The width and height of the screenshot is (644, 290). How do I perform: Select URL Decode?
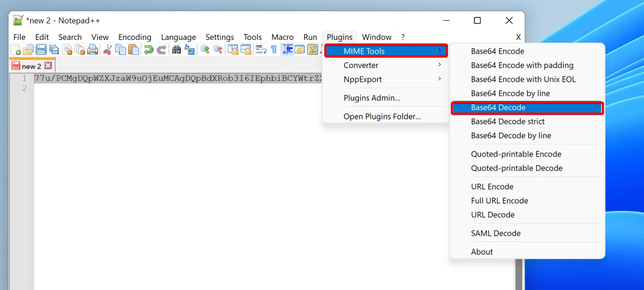click(527, 215)
